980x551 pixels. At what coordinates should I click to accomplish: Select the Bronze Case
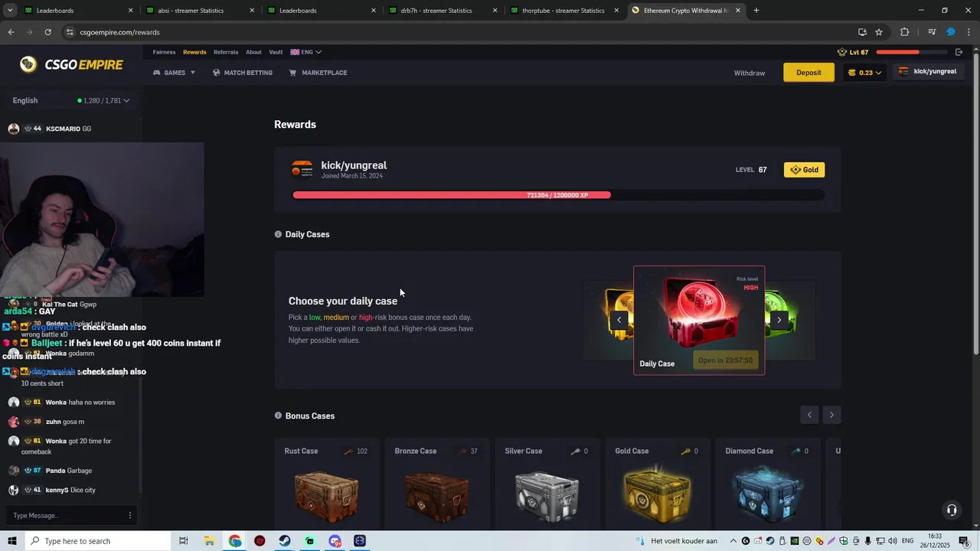(436, 484)
